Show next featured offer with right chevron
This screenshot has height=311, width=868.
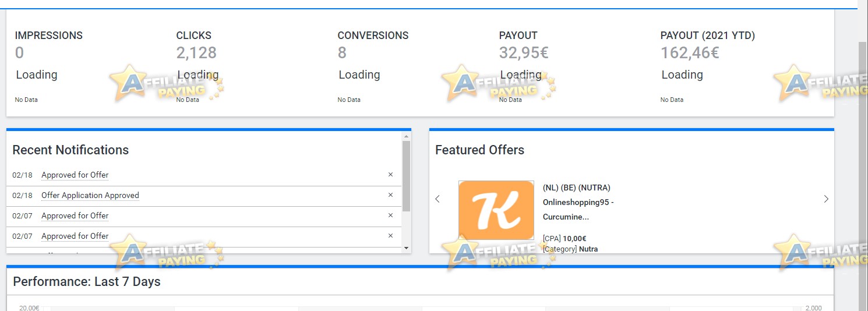coord(825,199)
